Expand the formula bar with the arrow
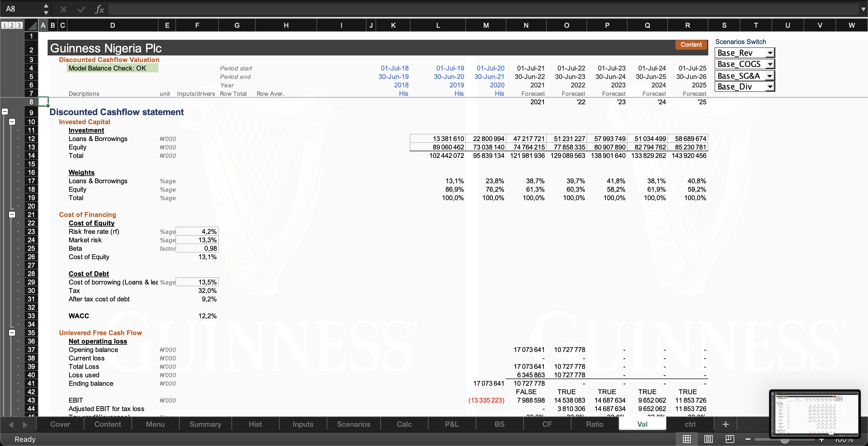Viewport: 868px width, 446px height. [x=863, y=9]
